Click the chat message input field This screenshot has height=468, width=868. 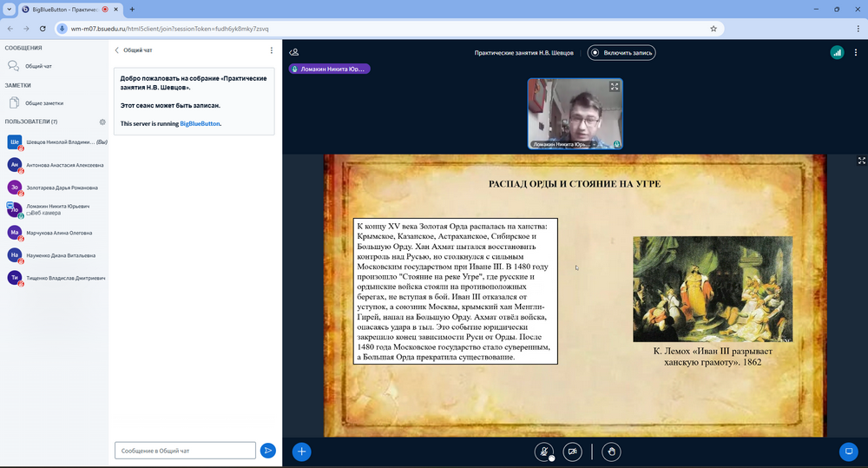click(x=185, y=450)
